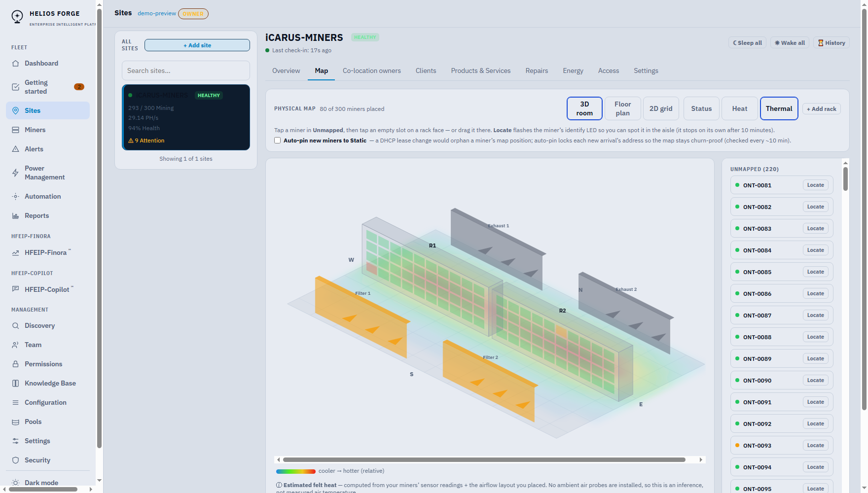The height and width of the screenshot is (493, 868).
Task: Click the sidebar scroll down arrow
Action: click(x=99, y=480)
